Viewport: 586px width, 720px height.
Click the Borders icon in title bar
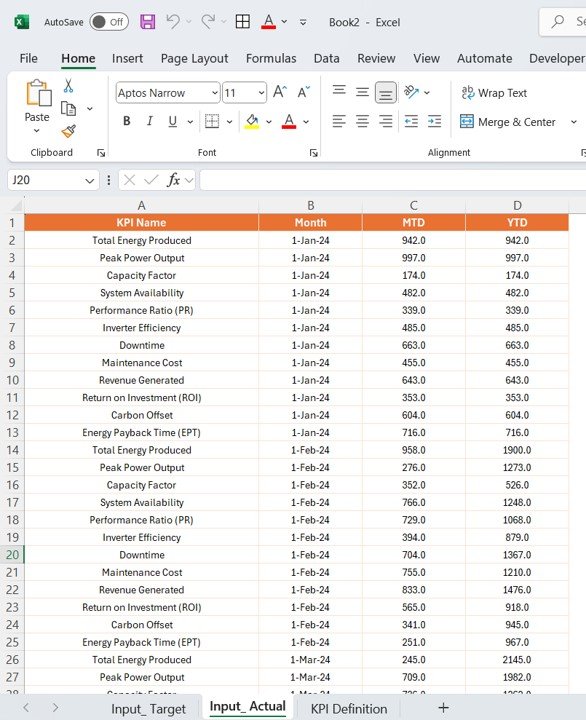[x=242, y=22]
